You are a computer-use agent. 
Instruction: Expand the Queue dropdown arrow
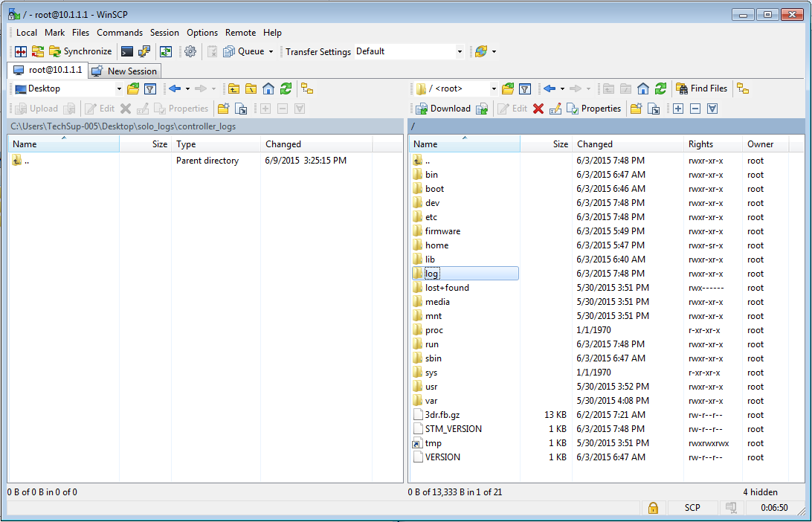[x=271, y=52]
